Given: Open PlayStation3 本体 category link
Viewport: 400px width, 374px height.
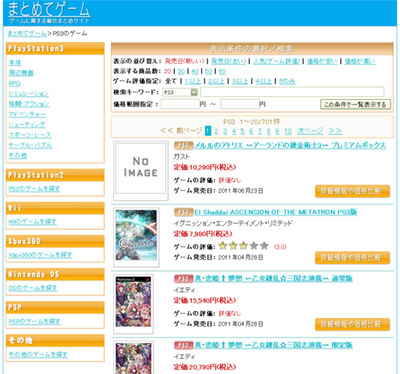Looking at the screenshot, I should click(15, 63).
